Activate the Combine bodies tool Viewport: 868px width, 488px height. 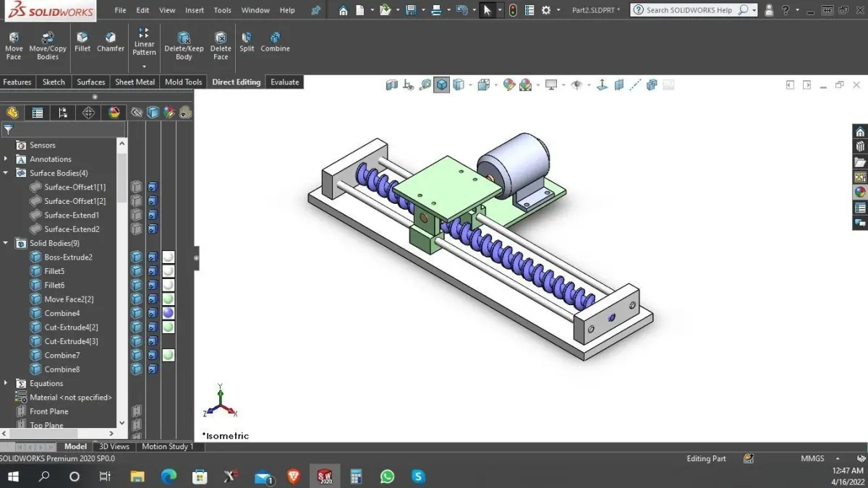tap(275, 42)
